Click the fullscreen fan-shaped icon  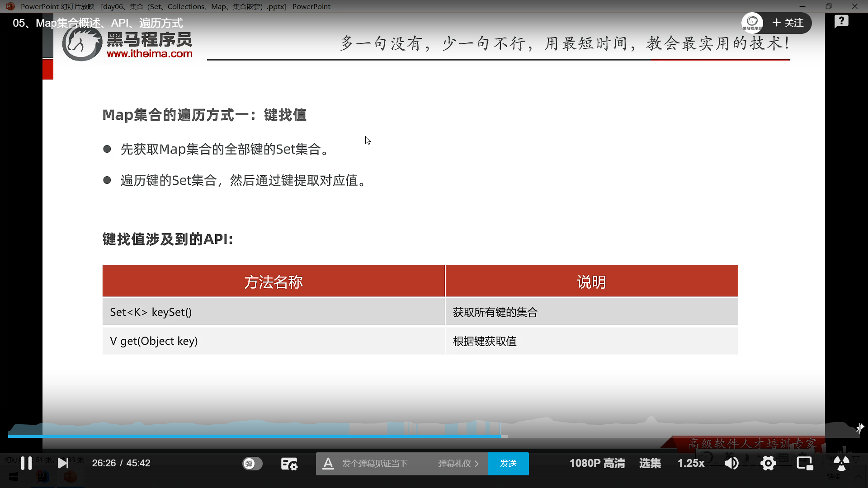(x=841, y=463)
